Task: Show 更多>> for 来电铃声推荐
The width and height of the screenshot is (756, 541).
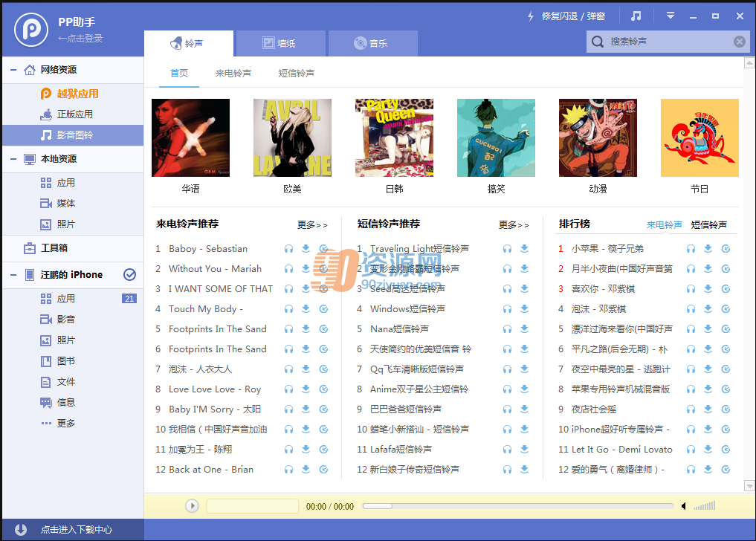Action: click(312, 224)
